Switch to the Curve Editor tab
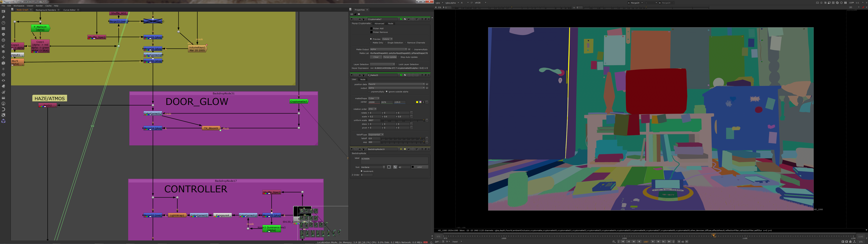The image size is (868, 244). (69, 10)
